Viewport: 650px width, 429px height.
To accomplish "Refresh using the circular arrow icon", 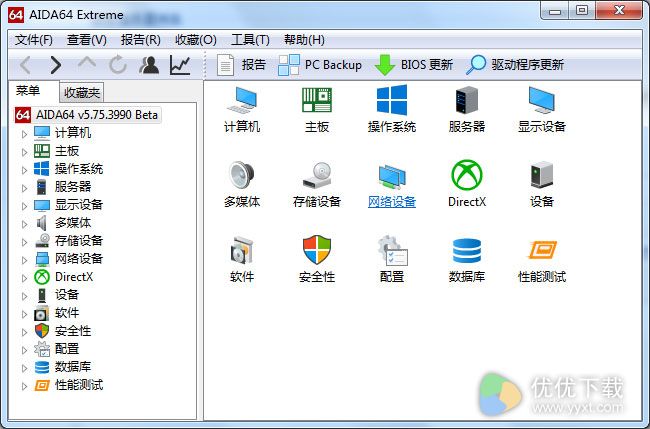I will [x=118, y=65].
